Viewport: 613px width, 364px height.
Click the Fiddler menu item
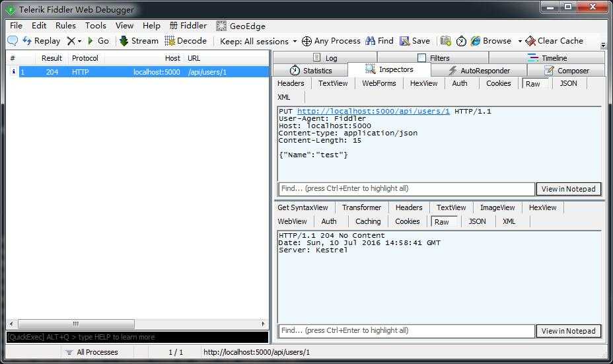188,26
